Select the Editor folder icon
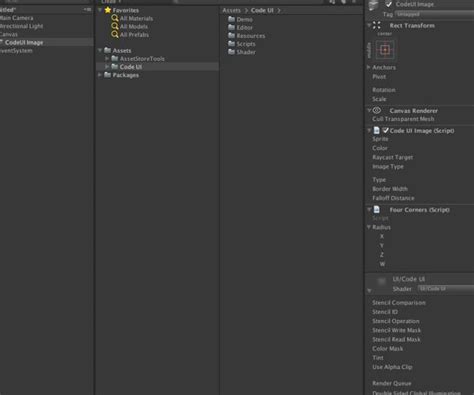The image size is (474, 395). pyautogui.click(x=231, y=27)
